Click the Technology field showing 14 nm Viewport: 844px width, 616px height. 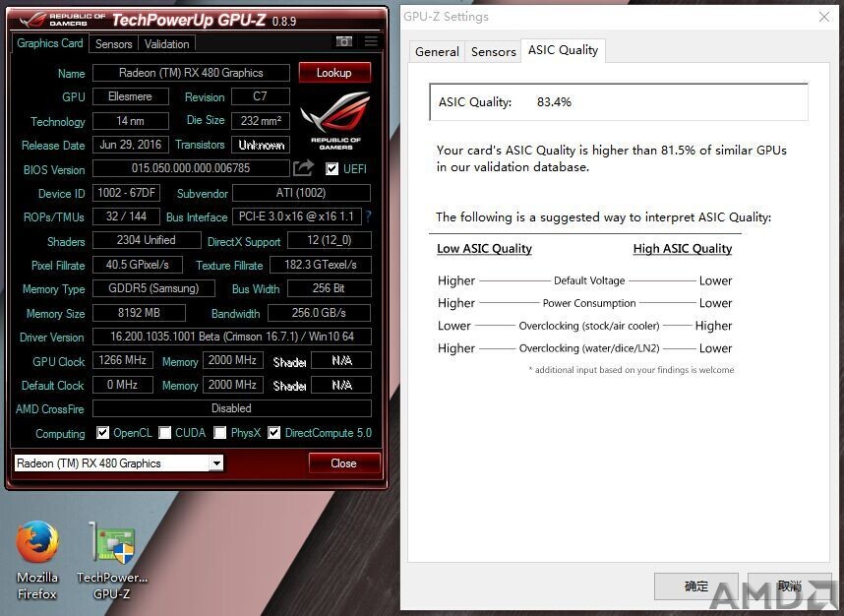(x=130, y=121)
